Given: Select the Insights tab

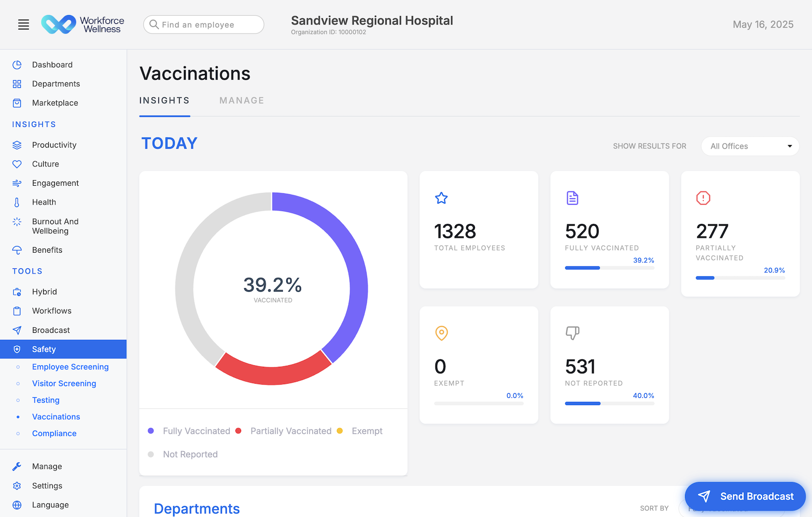Looking at the screenshot, I should pyautogui.click(x=164, y=100).
